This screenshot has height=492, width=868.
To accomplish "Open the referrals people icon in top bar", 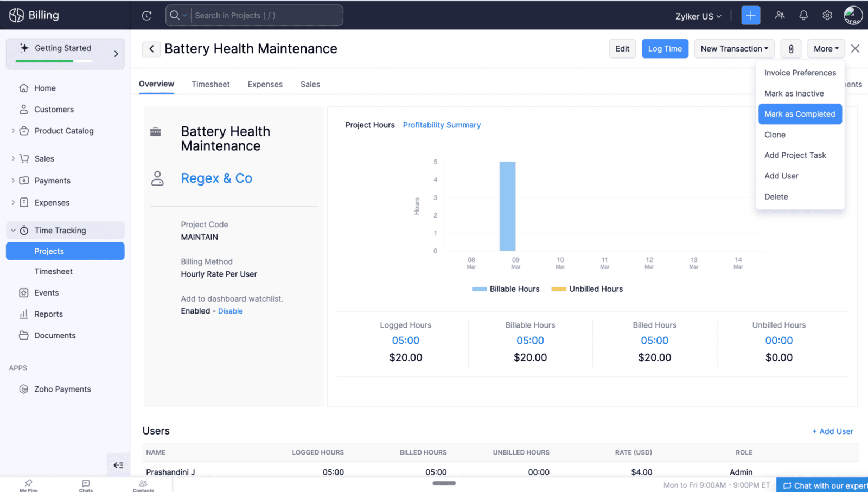I will coord(780,16).
